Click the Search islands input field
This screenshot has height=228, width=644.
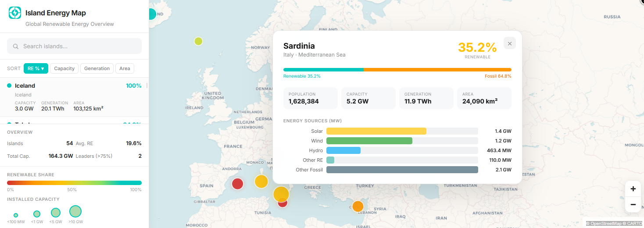[74, 46]
